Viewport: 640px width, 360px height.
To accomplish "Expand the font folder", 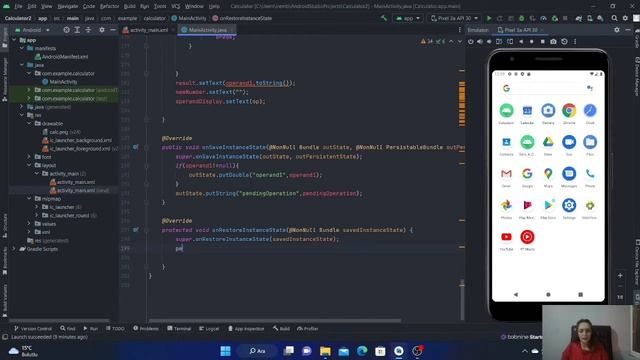I will pos(29,157).
